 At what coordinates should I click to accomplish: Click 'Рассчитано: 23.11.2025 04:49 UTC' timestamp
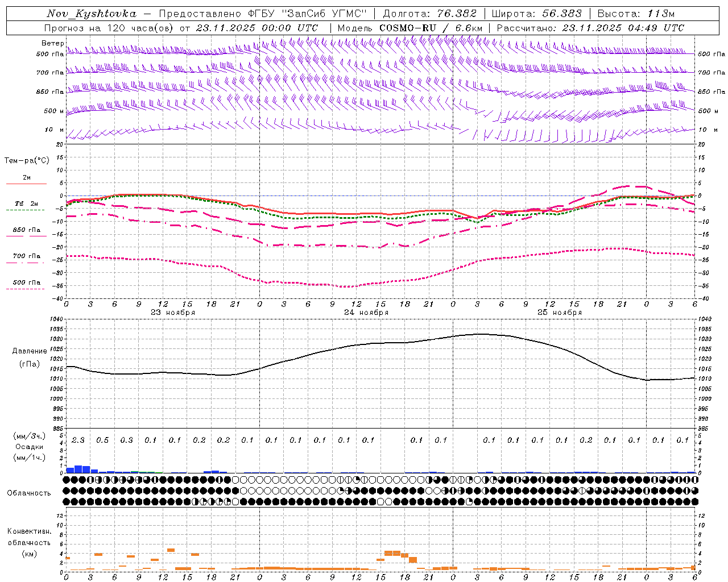tap(590, 28)
